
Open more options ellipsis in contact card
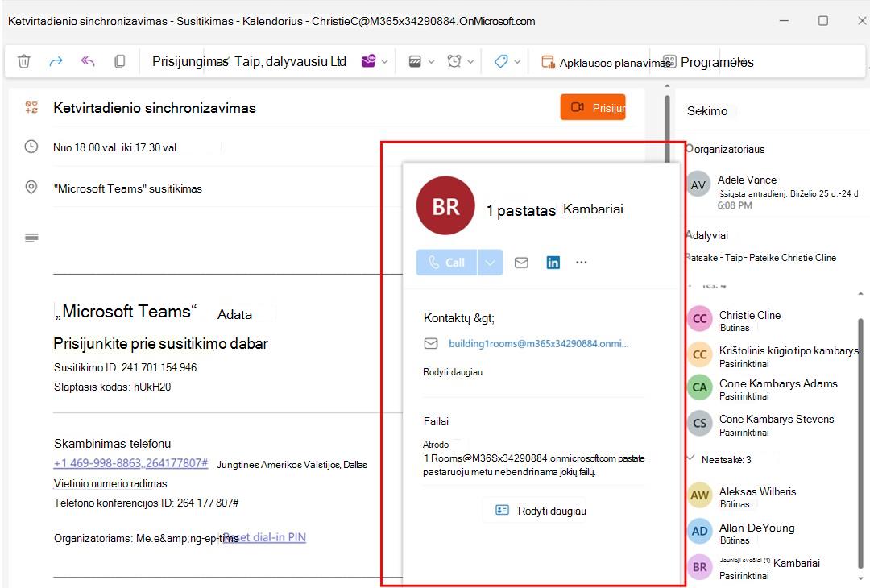pyautogui.click(x=582, y=263)
